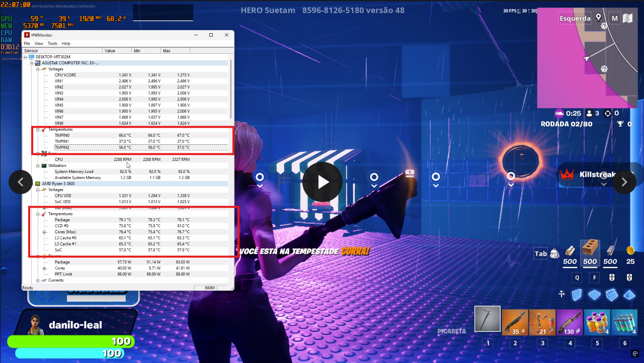Click the HWMonitor title bar app icon
Screen dimensions: 644x363
click(x=27, y=35)
